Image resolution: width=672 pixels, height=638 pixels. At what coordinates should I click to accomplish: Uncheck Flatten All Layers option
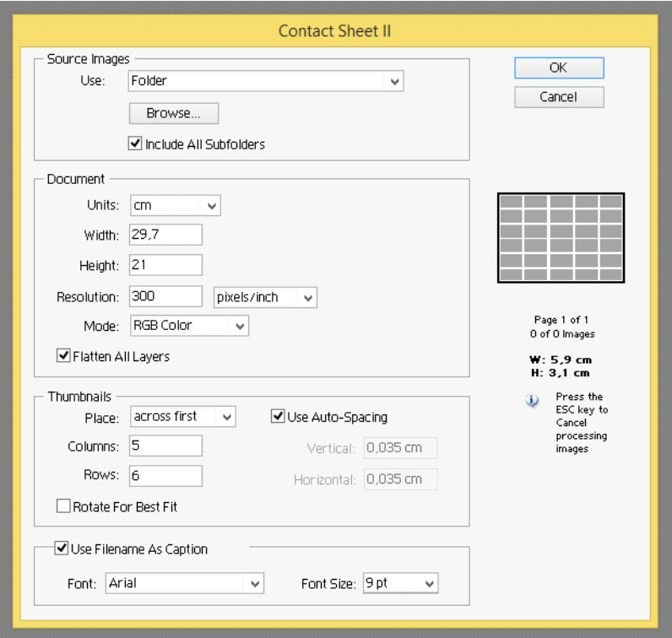click(63, 356)
